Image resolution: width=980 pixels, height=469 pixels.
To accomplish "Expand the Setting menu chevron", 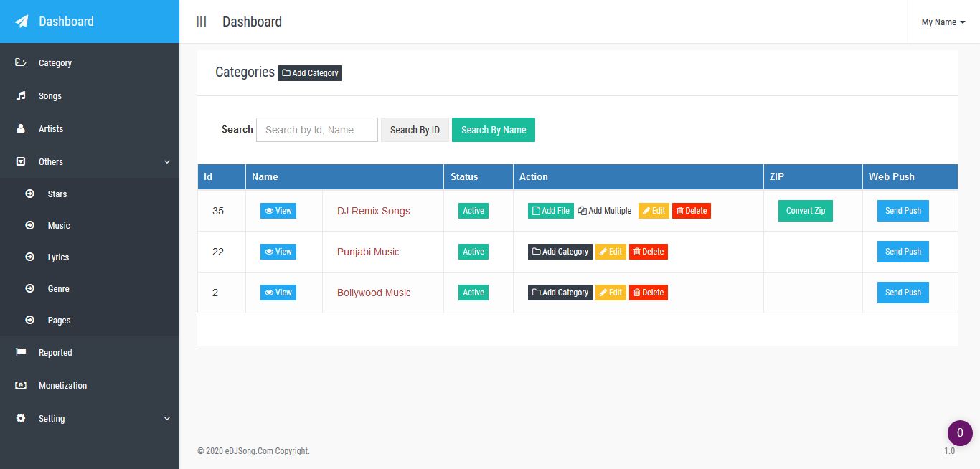I will tap(167, 419).
